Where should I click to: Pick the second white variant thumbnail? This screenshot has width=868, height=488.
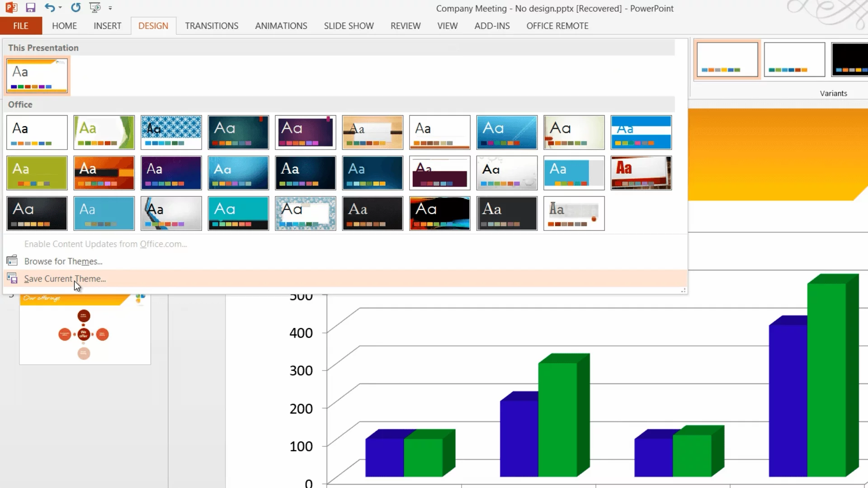tap(794, 59)
